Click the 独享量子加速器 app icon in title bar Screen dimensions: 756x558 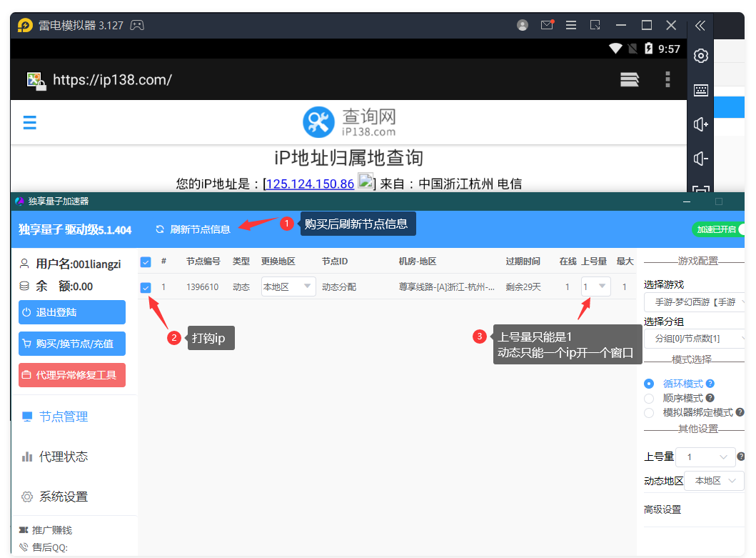point(19,201)
